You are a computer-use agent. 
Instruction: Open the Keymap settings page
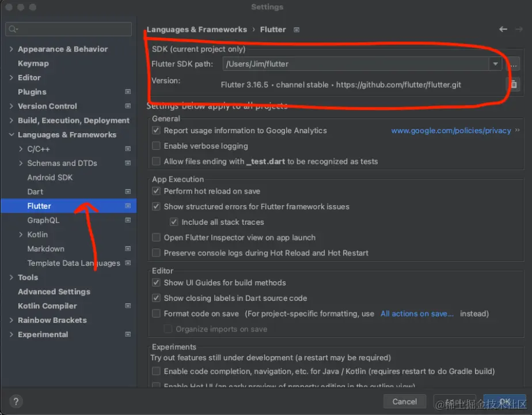(x=33, y=63)
